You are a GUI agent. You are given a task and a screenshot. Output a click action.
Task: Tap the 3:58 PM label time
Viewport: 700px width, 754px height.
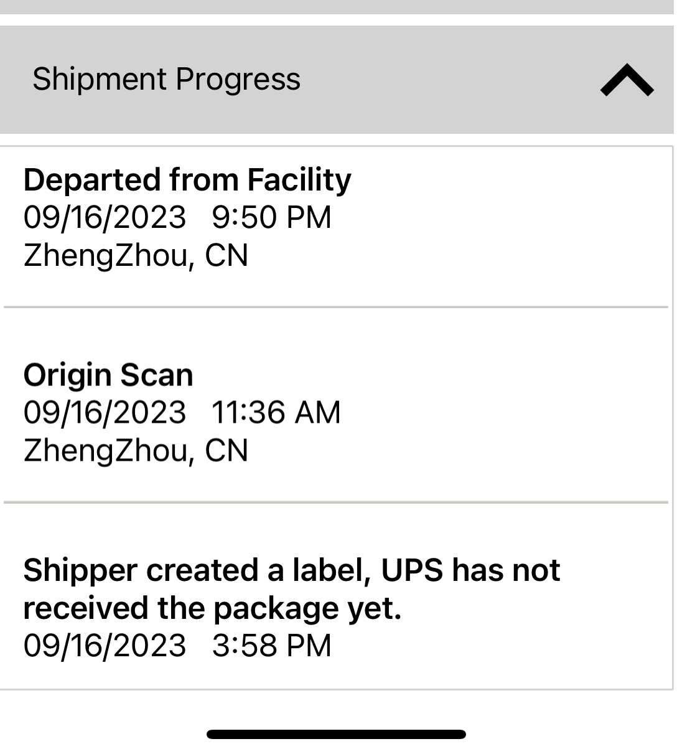pos(272,645)
